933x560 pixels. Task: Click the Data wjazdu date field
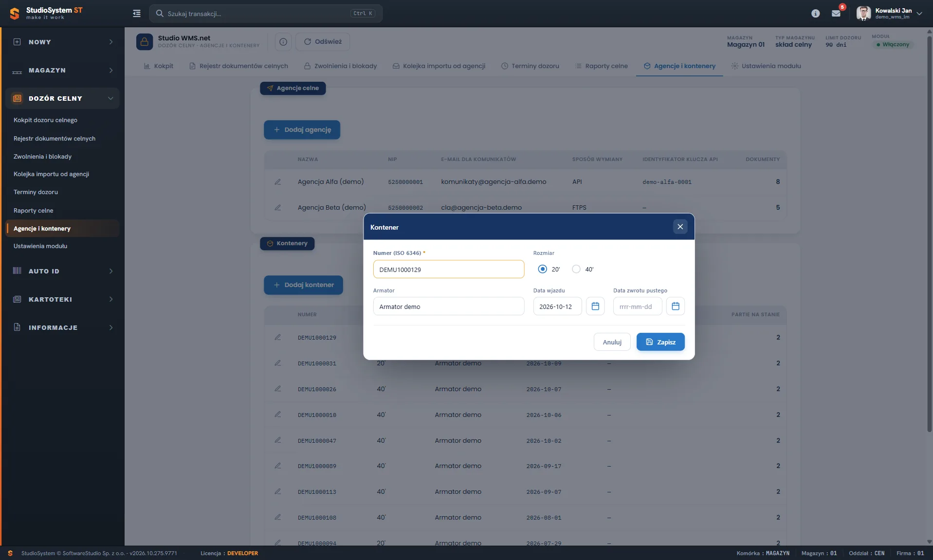point(558,306)
